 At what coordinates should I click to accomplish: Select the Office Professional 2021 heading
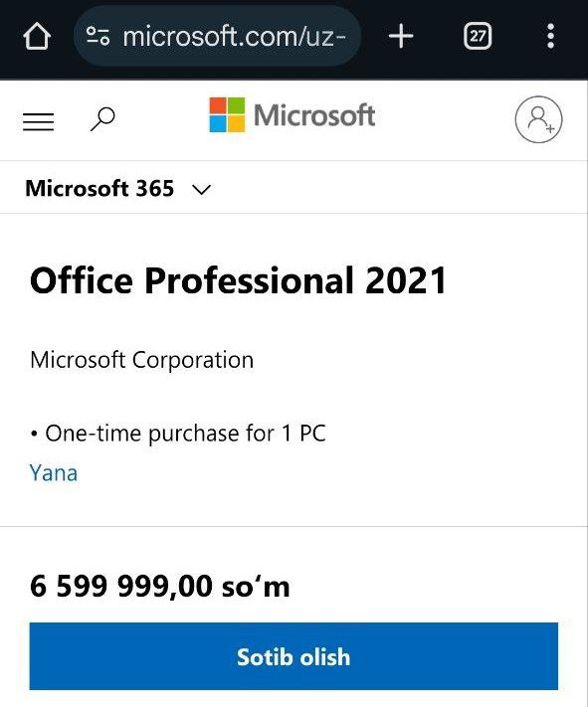238,280
